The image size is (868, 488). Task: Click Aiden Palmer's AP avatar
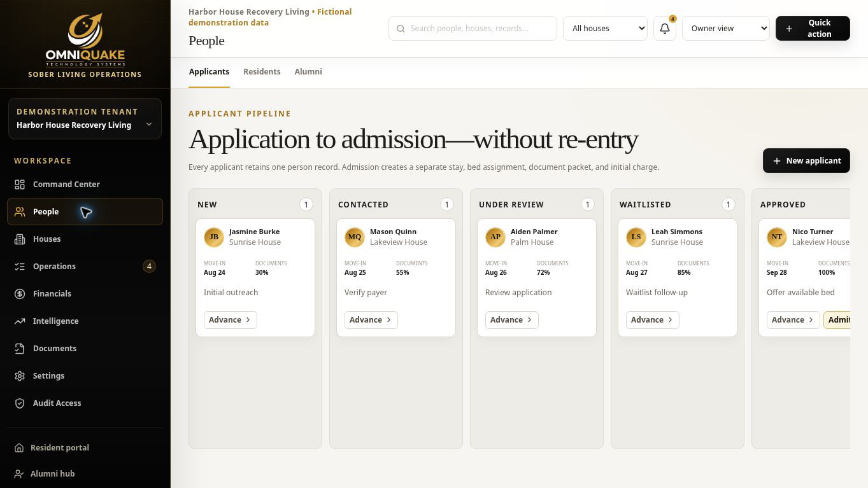tap(495, 237)
